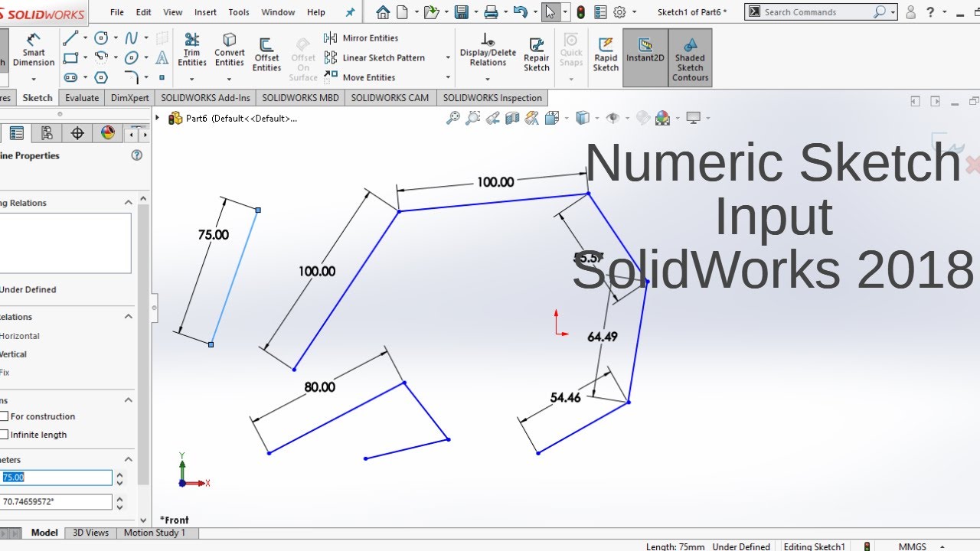Screen dimensions: 980x551
Task: Toggle Shaded Sketch Contours
Action: click(x=690, y=58)
